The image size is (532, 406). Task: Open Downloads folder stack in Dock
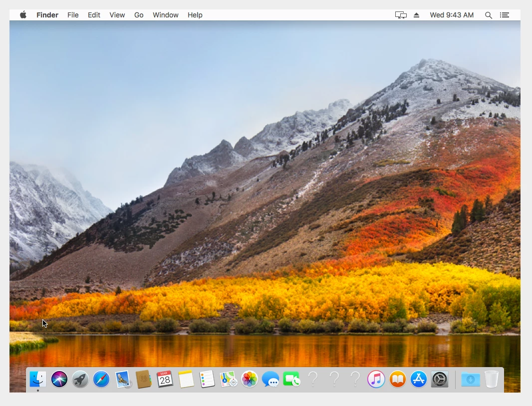(471, 379)
